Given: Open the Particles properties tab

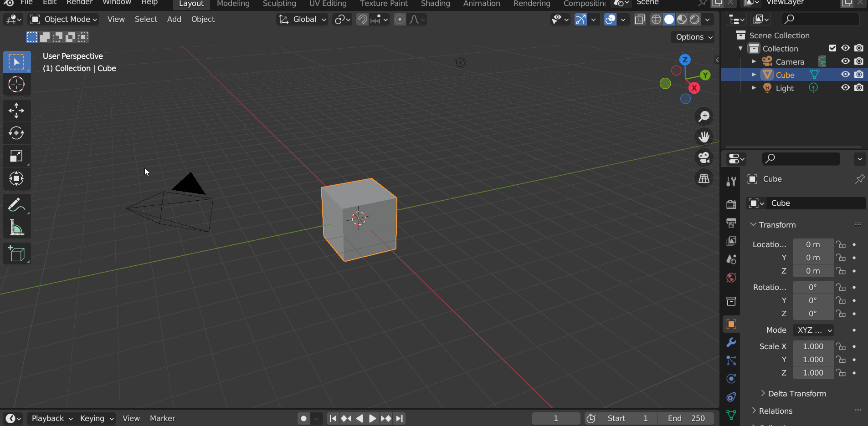Looking at the screenshot, I should (731, 360).
